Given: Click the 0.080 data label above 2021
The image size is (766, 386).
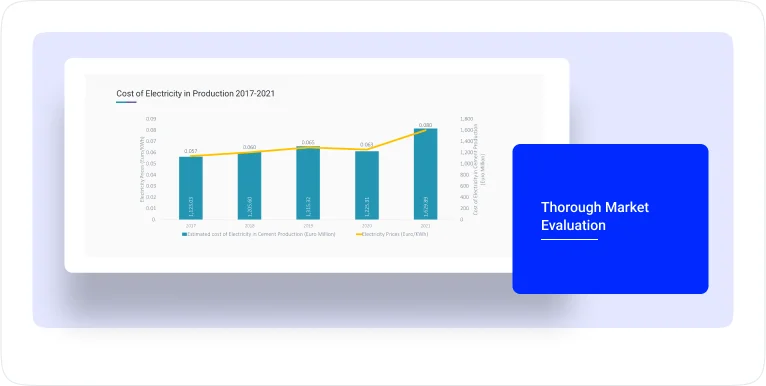Looking at the screenshot, I should coord(426,125).
